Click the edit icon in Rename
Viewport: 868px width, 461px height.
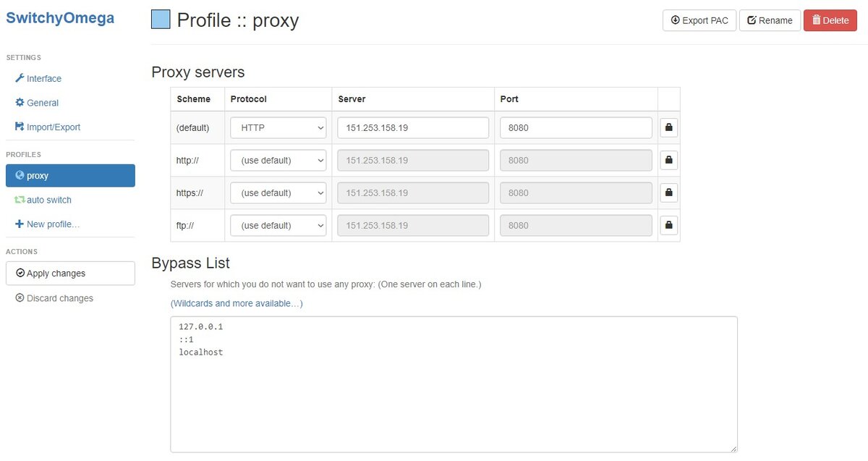click(x=752, y=20)
